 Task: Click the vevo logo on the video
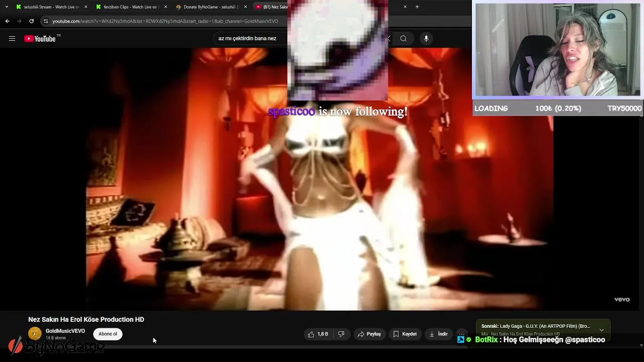click(x=622, y=299)
